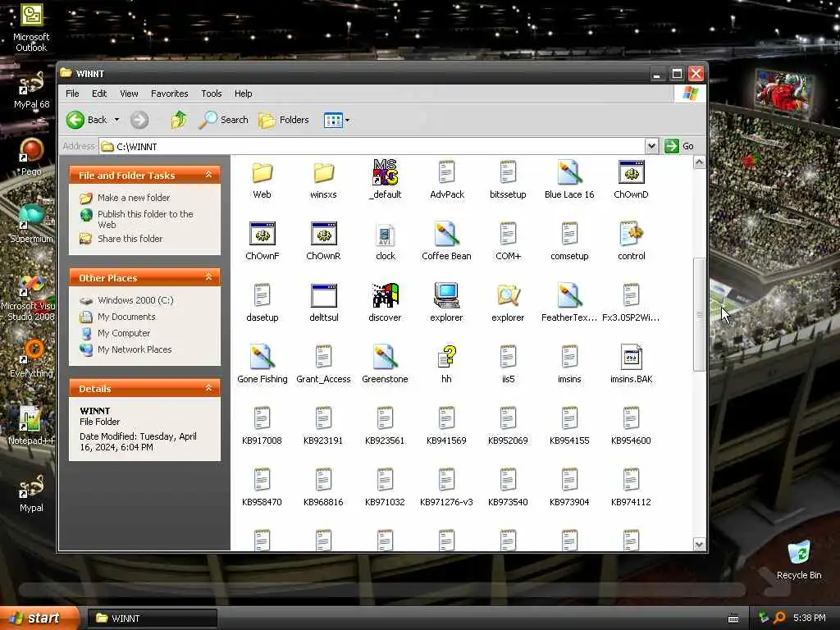Open the Search pane

click(223, 120)
